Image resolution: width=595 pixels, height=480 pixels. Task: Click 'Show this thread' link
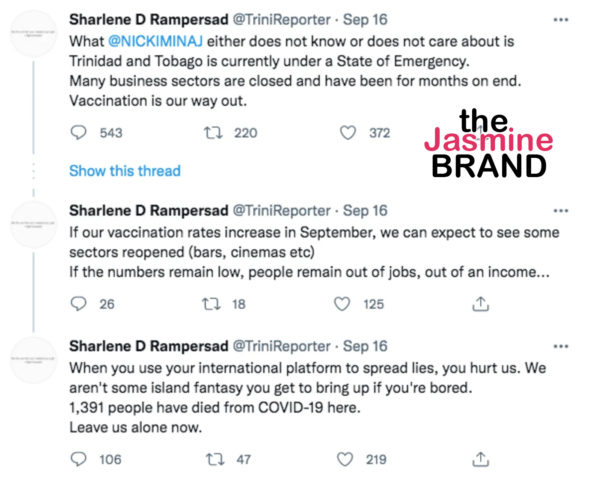(x=125, y=171)
